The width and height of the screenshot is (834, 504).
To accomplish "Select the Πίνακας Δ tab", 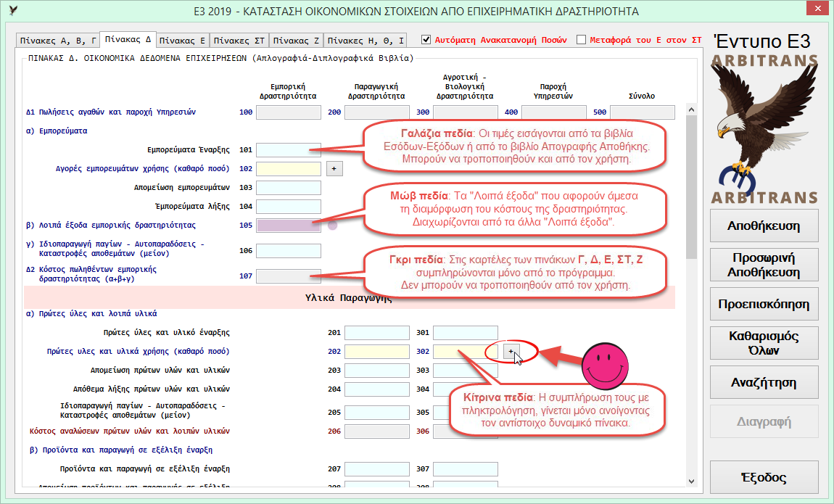I will (128, 39).
